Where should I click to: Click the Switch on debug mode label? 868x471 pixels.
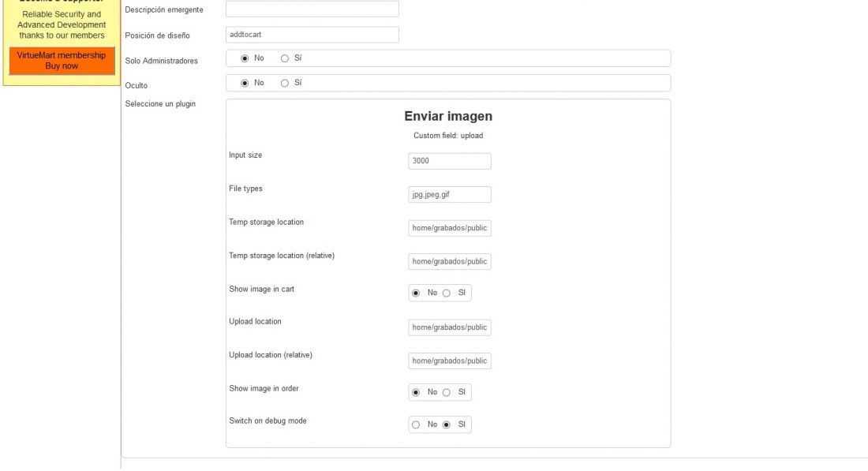pos(268,421)
